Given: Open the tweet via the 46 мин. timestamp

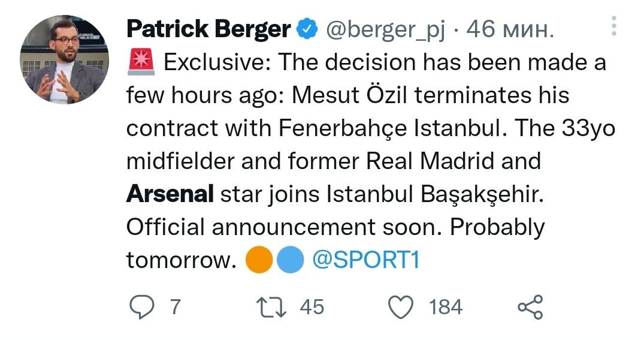Looking at the screenshot, I should coord(509,29).
